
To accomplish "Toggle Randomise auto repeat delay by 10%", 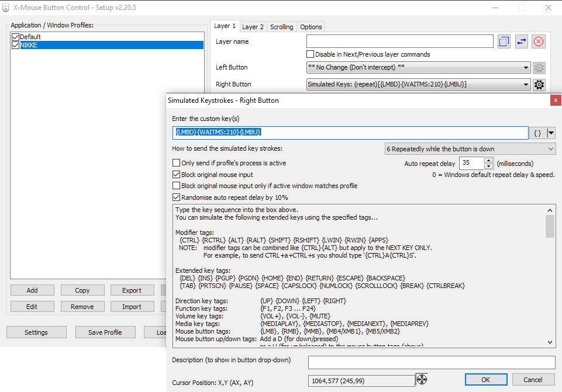I will point(176,197).
